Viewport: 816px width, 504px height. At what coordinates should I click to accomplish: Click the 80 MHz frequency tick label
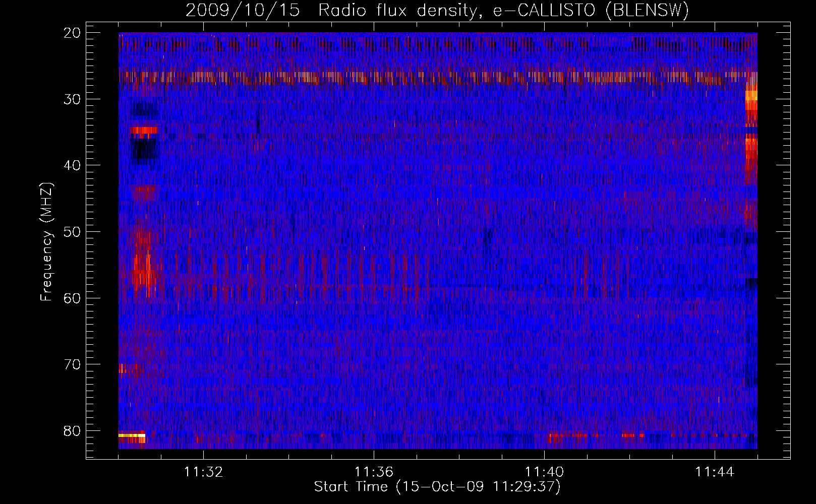[73, 431]
